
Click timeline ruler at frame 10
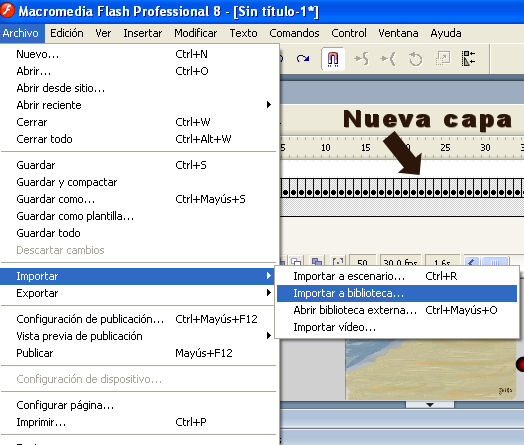pyautogui.click(x=325, y=147)
